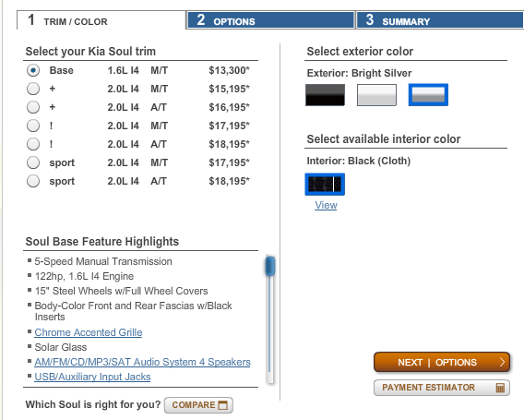The image size is (524, 420).
Task: Select the ! A/T trim at $18,195
Action: point(33,144)
